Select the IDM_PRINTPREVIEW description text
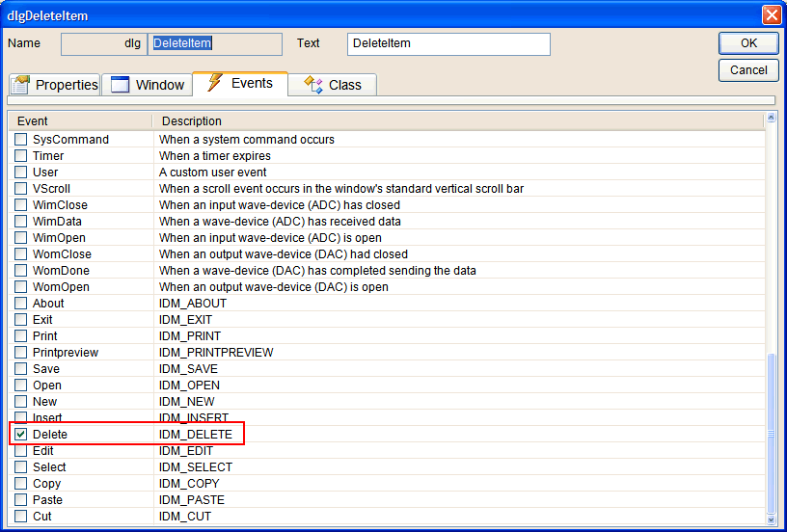Viewport: 787px width, 532px height. (x=216, y=353)
